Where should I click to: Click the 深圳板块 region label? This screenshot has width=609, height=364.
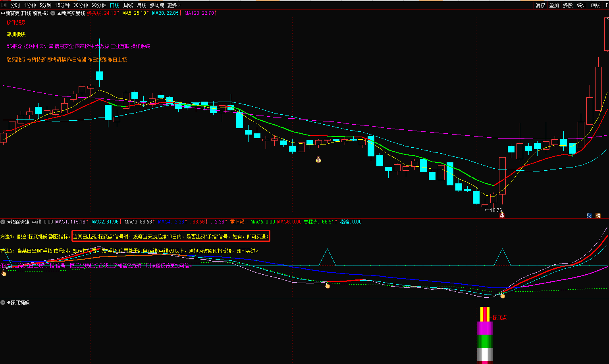(16, 34)
